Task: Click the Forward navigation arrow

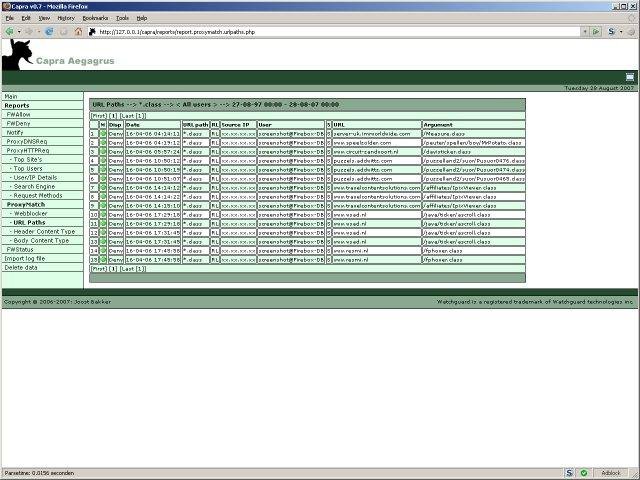Action: [29, 31]
